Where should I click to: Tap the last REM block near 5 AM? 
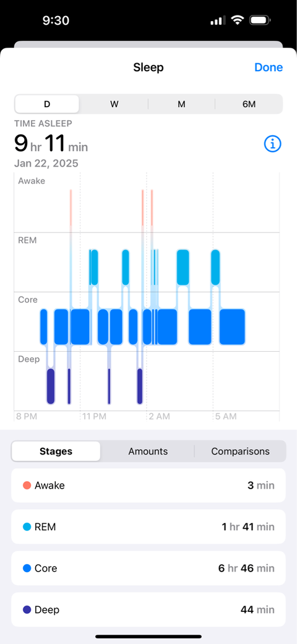[x=215, y=267]
